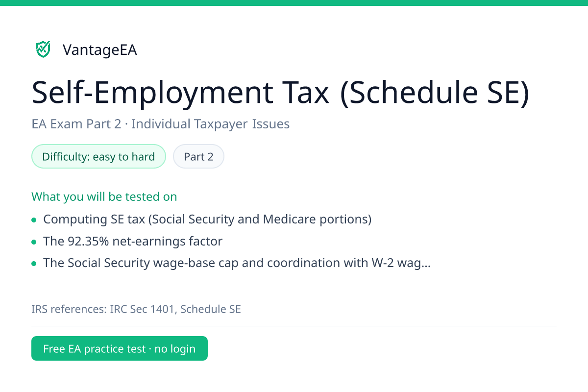The width and height of the screenshot is (588, 392).
Task: Click the truncated Social Security wage-base cap item
Action: pos(237,263)
